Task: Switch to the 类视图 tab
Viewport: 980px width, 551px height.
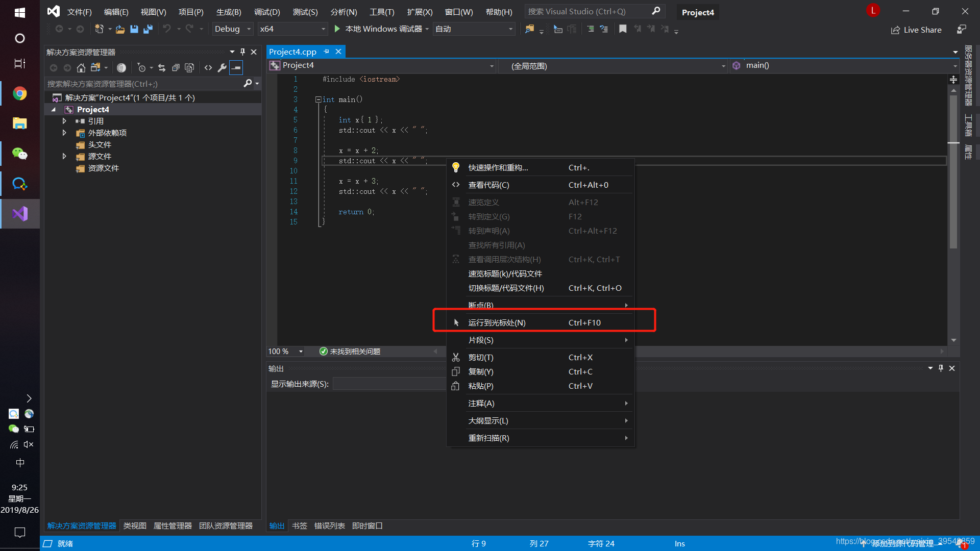Action: pos(135,525)
